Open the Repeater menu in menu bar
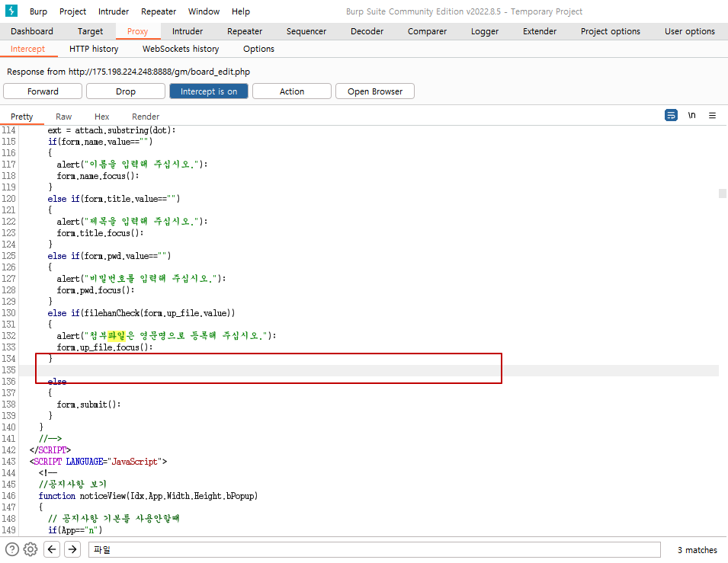 (159, 11)
